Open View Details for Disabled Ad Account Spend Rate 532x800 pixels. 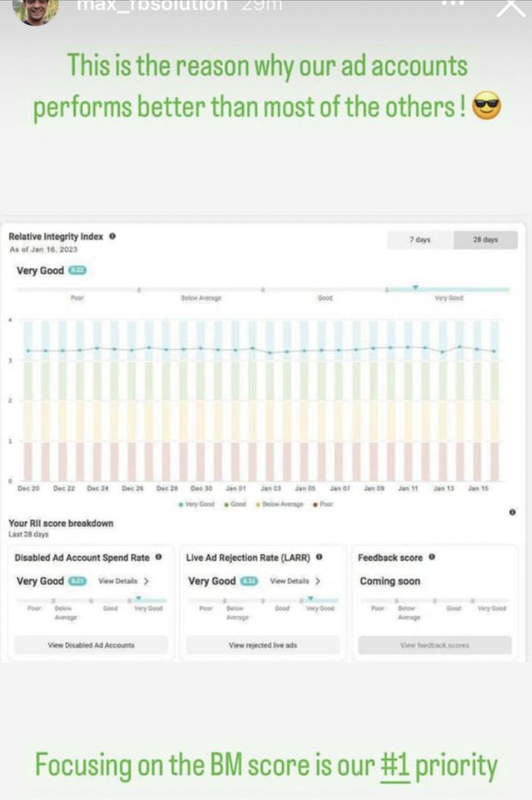click(118, 581)
